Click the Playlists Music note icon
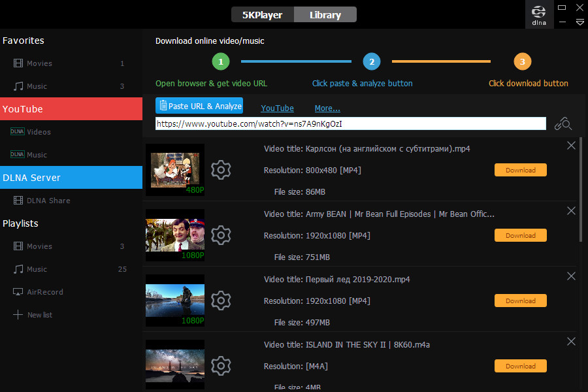 pyautogui.click(x=18, y=269)
